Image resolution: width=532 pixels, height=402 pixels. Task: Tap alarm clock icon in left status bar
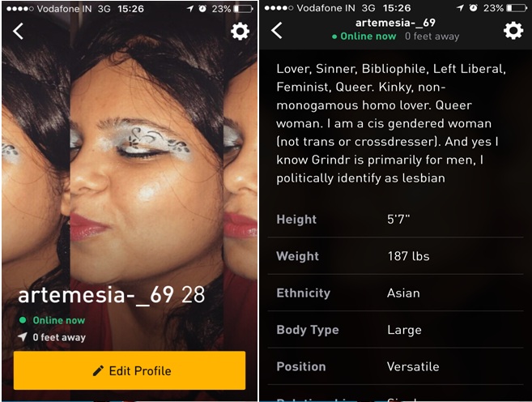[202, 8]
